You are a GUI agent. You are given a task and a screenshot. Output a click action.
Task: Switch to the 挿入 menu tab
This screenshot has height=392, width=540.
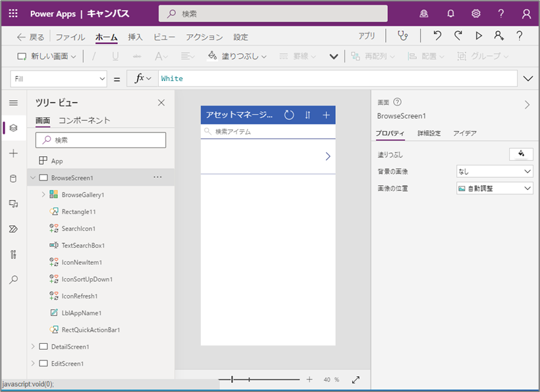[x=135, y=37]
